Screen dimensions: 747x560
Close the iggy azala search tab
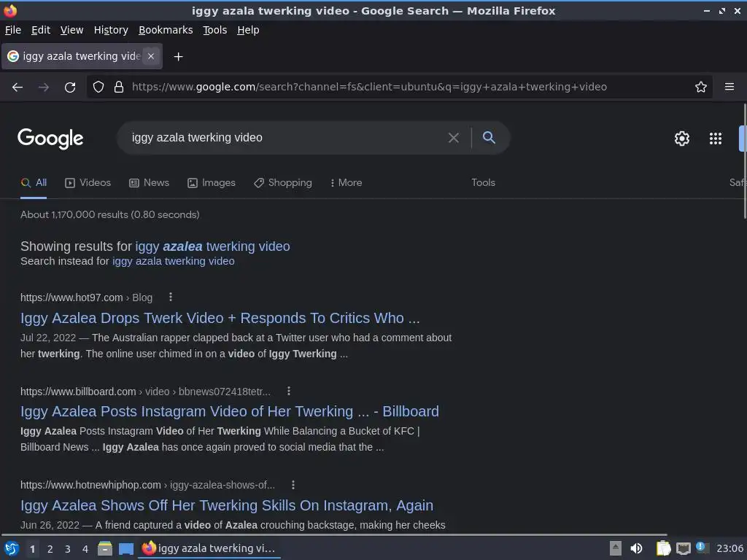click(x=150, y=56)
